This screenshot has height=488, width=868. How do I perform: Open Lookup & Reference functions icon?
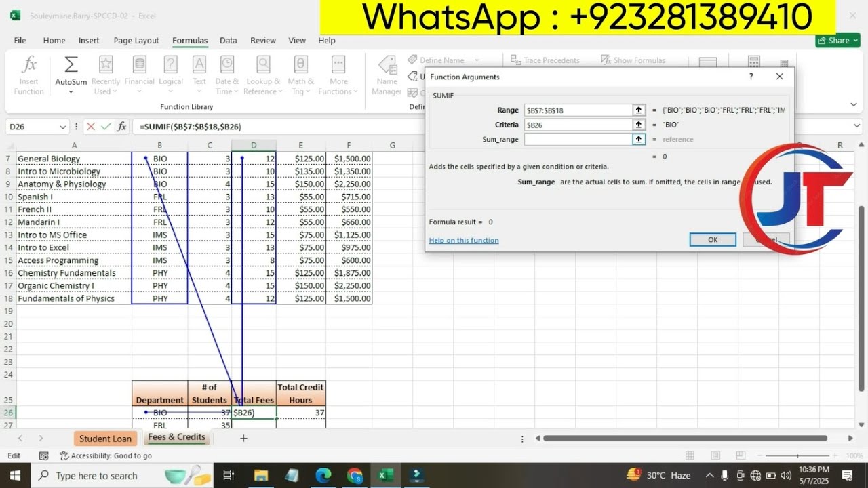click(x=263, y=65)
